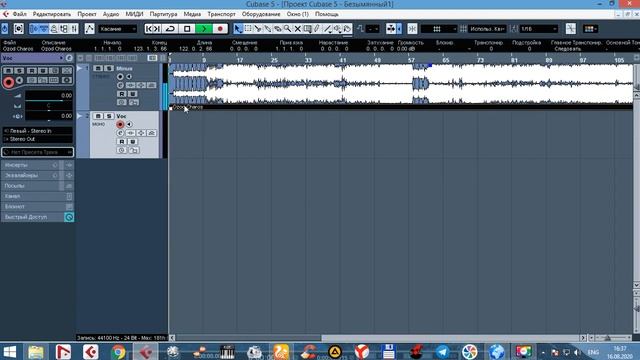
Task: Select the Split scissors tool
Action: (258, 29)
